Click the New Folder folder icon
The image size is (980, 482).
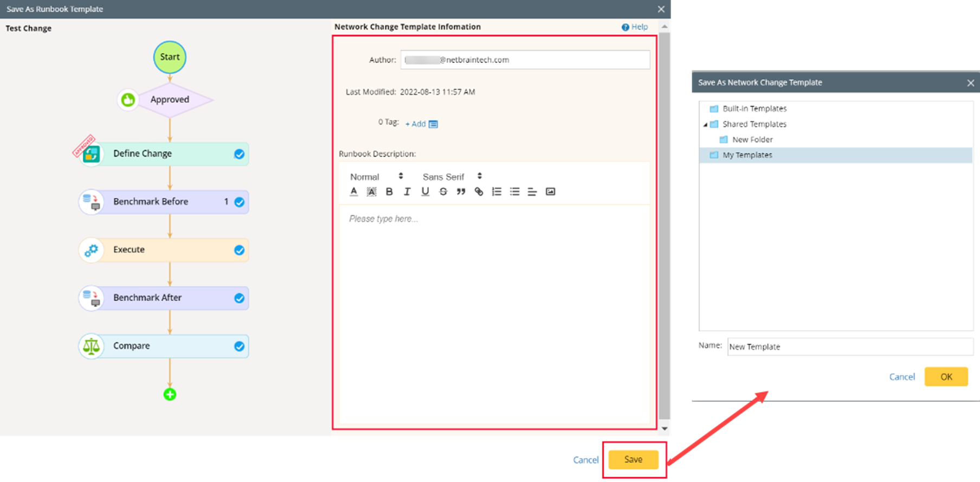click(724, 139)
